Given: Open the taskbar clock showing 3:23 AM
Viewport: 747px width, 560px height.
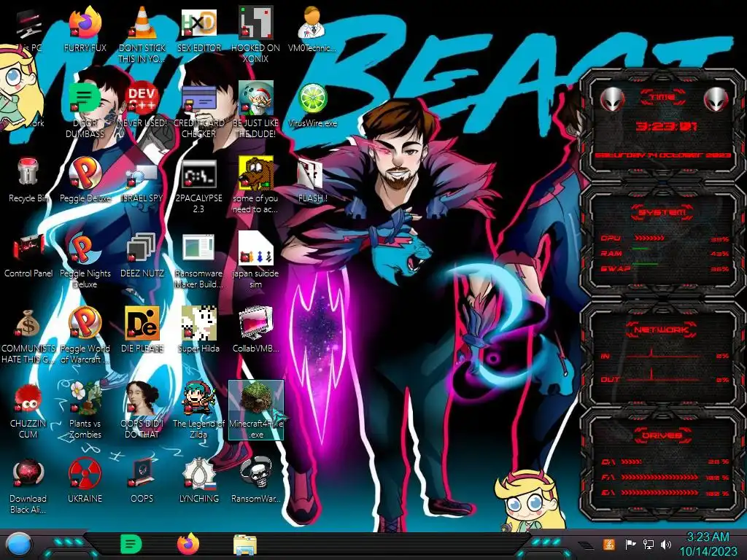Looking at the screenshot, I should [708, 544].
